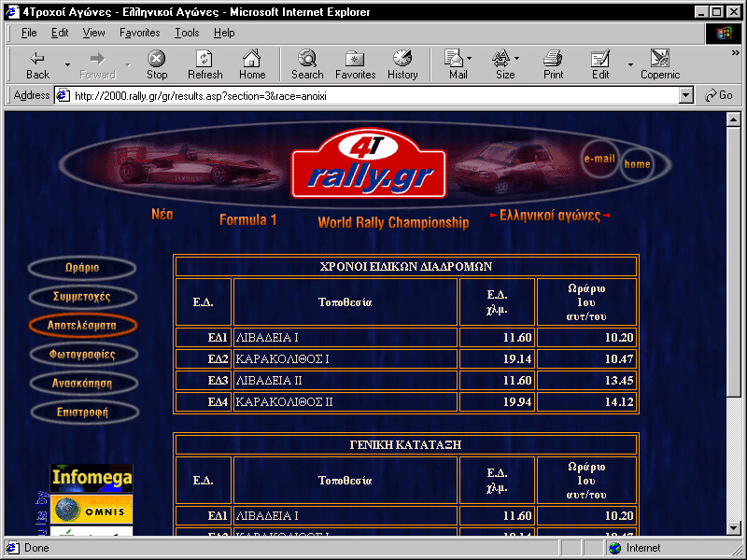Screen dimensions: 747x560
Task: Click the scrollbar up arrow
Action: tap(734, 119)
